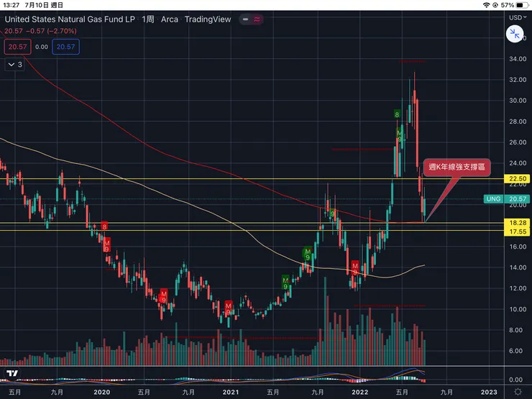
Task: Change the 1周 interval label
Action: tap(148, 19)
